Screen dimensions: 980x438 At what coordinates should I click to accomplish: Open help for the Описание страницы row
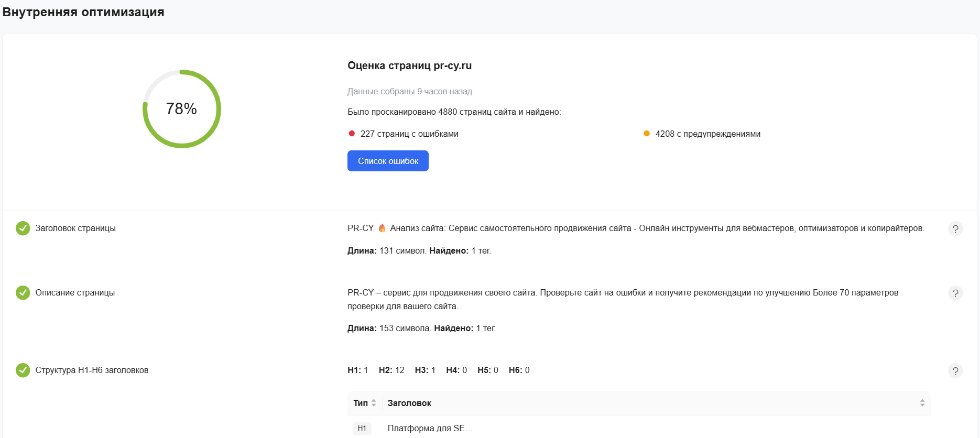[955, 293]
